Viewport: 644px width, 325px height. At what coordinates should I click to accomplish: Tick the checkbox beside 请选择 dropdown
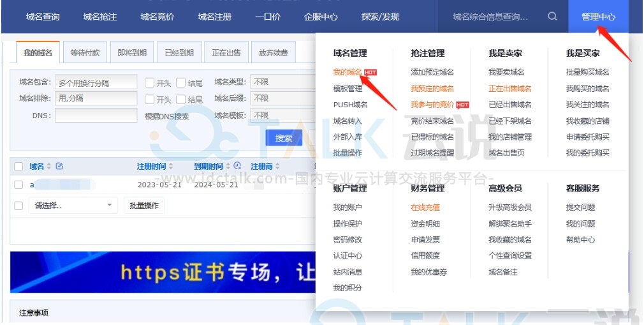tap(18, 206)
